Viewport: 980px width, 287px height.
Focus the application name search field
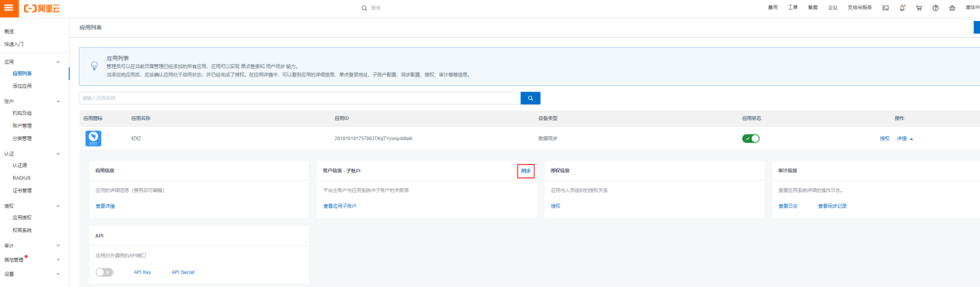pyautogui.click(x=300, y=98)
